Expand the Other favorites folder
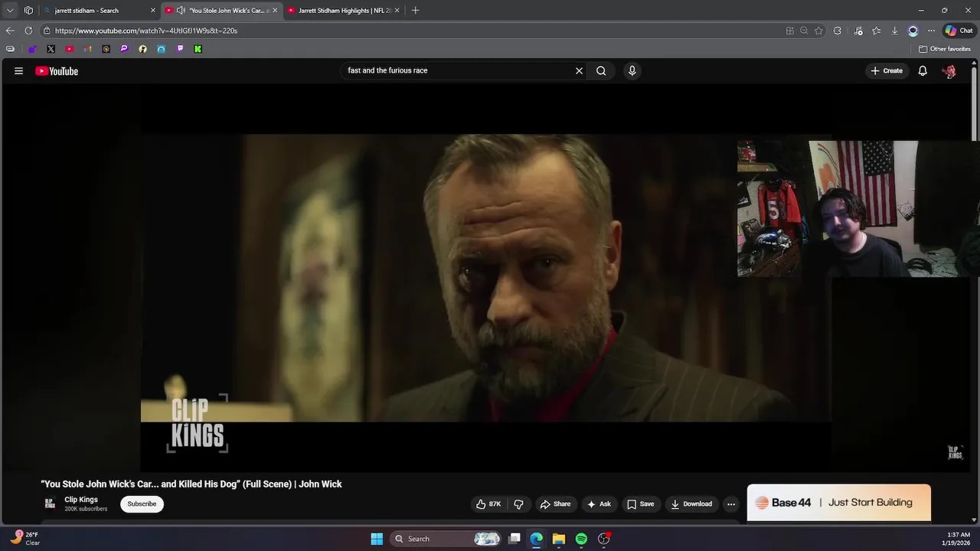 (945, 49)
